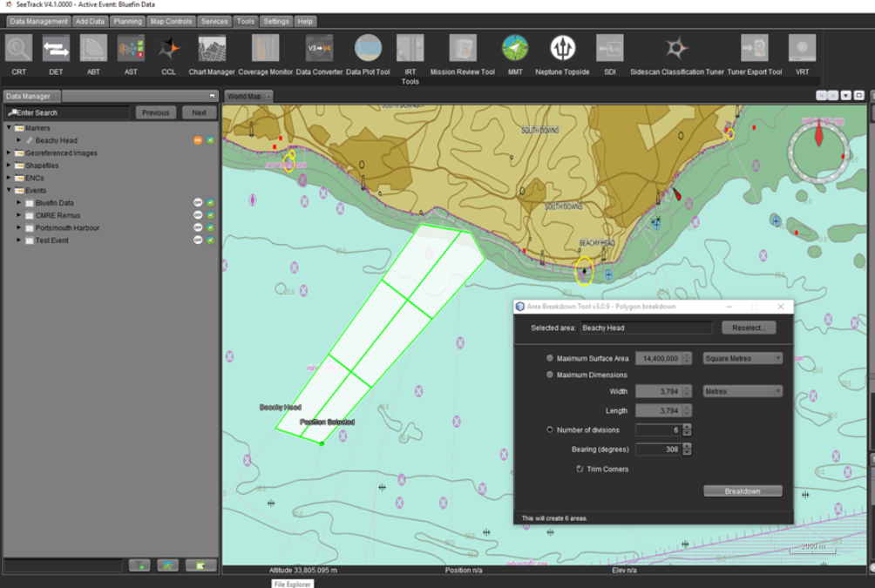Click the globe icon beside Test Event
This screenshot has width=875, height=588.
[210, 240]
